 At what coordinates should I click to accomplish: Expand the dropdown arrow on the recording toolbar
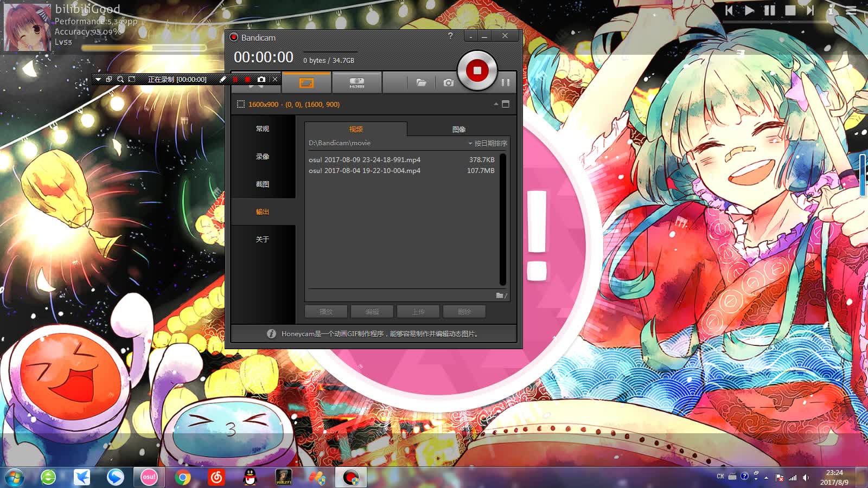pyautogui.click(x=98, y=79)
